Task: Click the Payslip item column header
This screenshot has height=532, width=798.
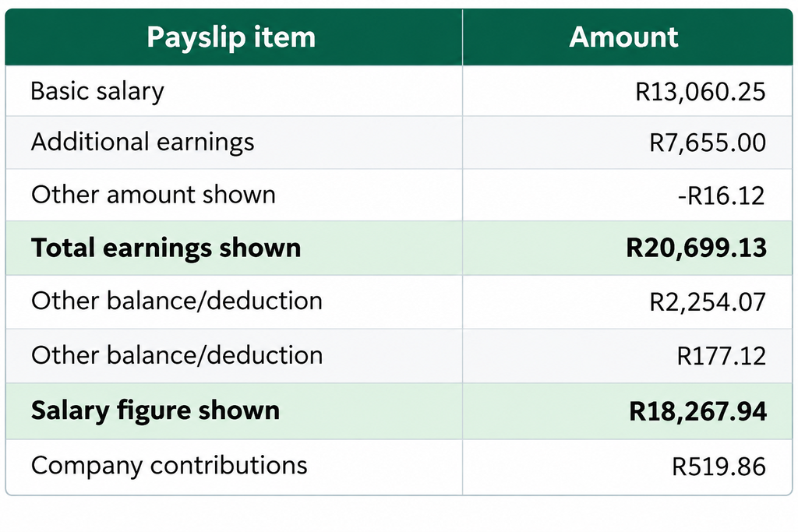Action: (x=231, y=37)
